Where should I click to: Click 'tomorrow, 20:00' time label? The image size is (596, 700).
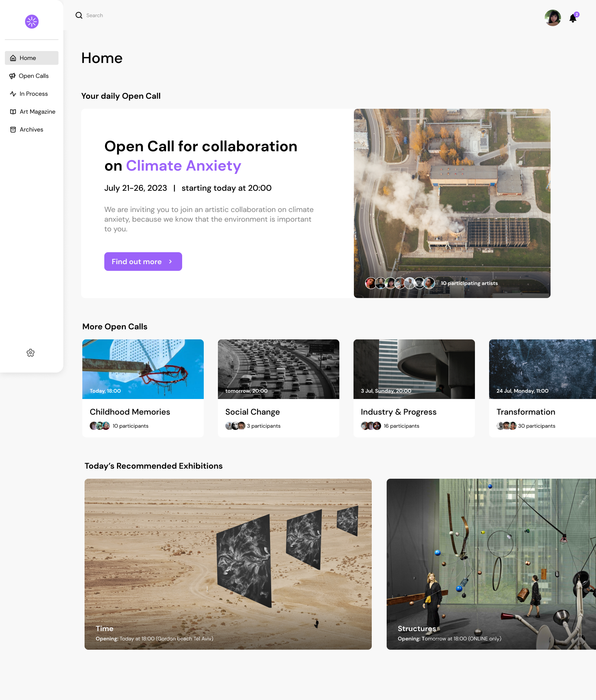(246, 391)
